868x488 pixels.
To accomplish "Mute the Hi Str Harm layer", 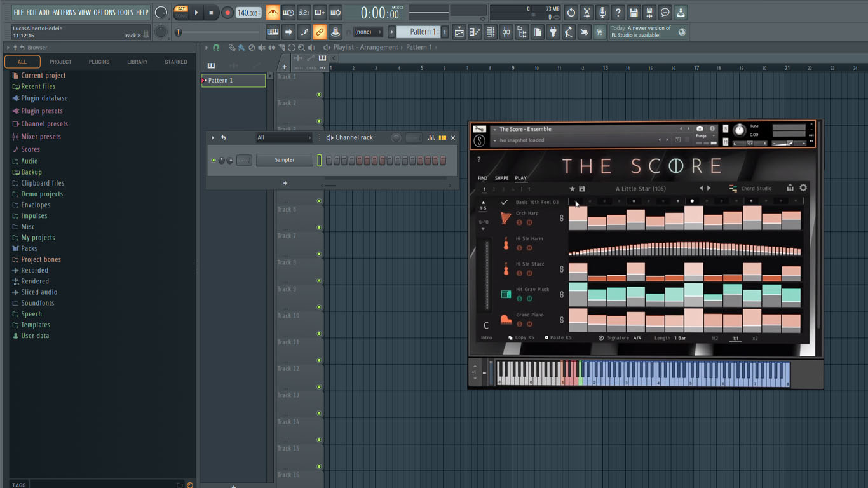I will 529,248.
